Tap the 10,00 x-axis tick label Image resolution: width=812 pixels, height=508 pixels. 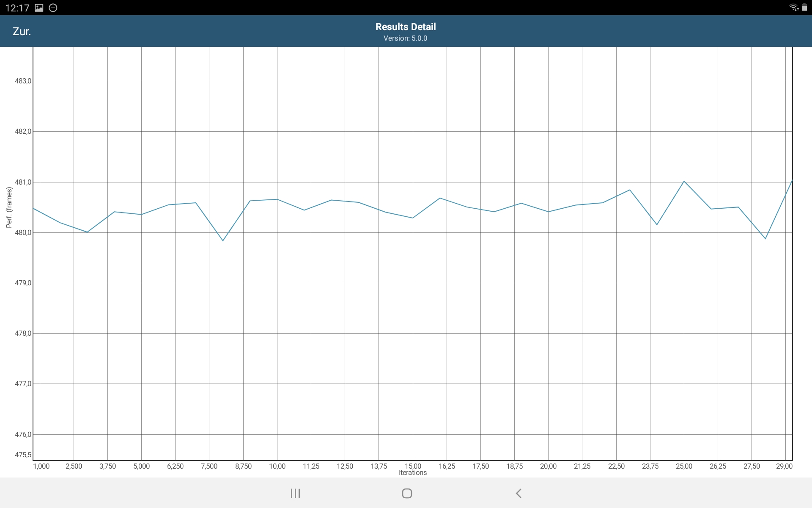277,466
